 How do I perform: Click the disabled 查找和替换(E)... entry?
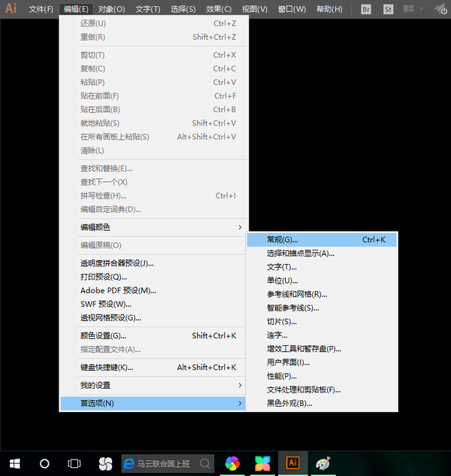153,168
